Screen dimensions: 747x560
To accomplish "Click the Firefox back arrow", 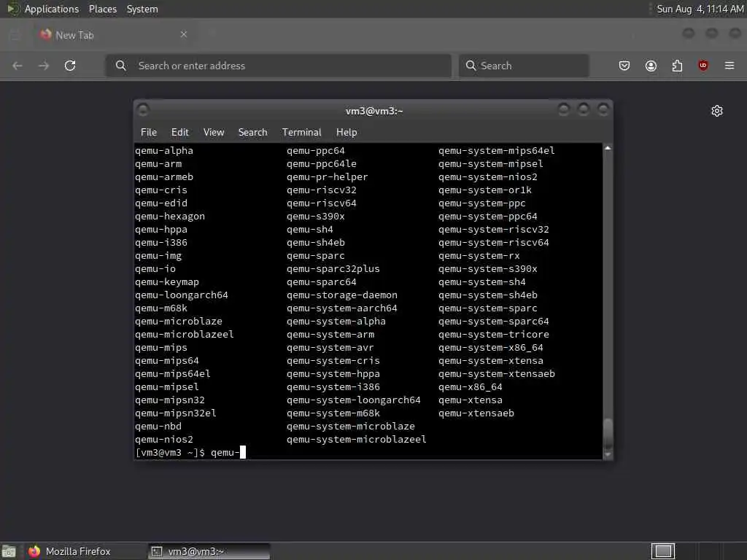I will [18, 66].
